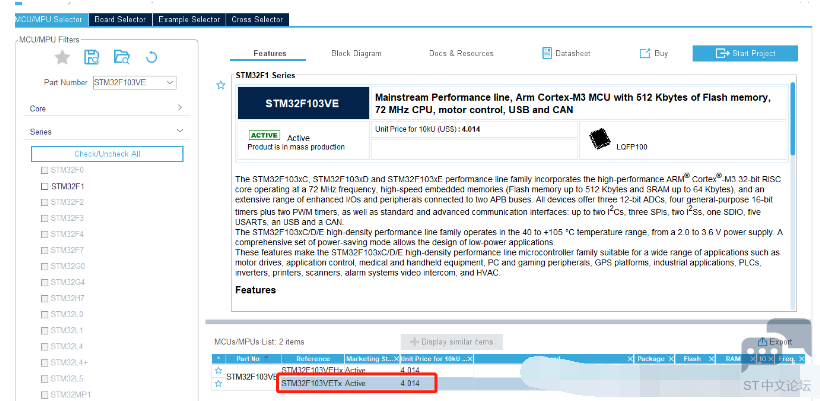The height and width of the screenshot is (401, 820).
Task: Click the LQFP100 package chip image
Action: (598, 139)
